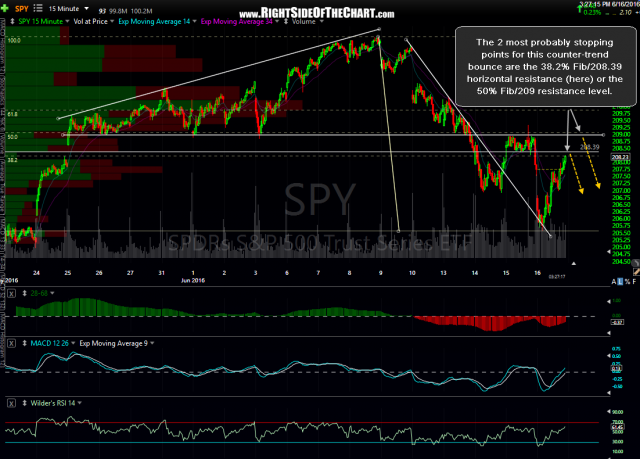Screen dimensions: 640x459
Task: Click the scale arrow below the 28-68 pane
Action: click(609, 333)
